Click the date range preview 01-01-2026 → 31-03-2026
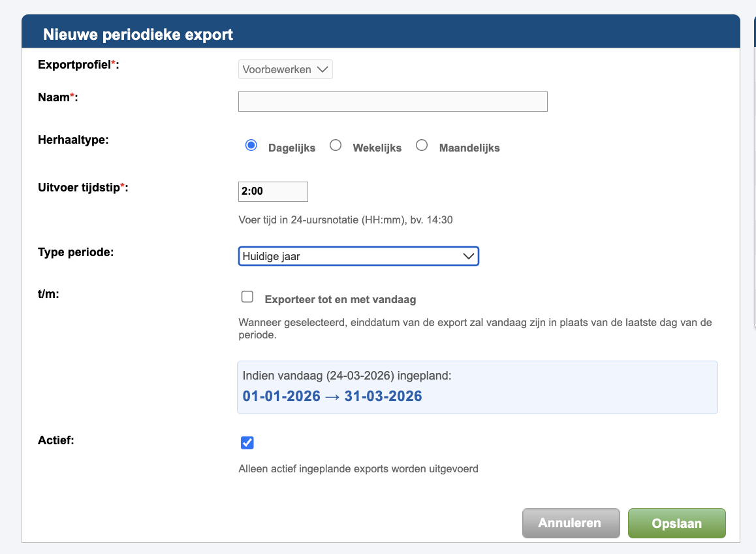Screen dimensions: 756x554 point(332,396)
